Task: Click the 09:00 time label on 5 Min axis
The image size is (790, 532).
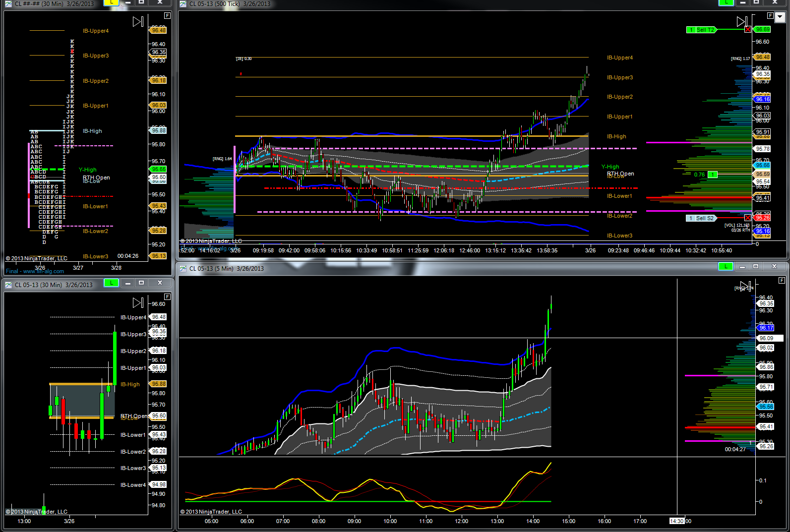Action: click(354, 521)
